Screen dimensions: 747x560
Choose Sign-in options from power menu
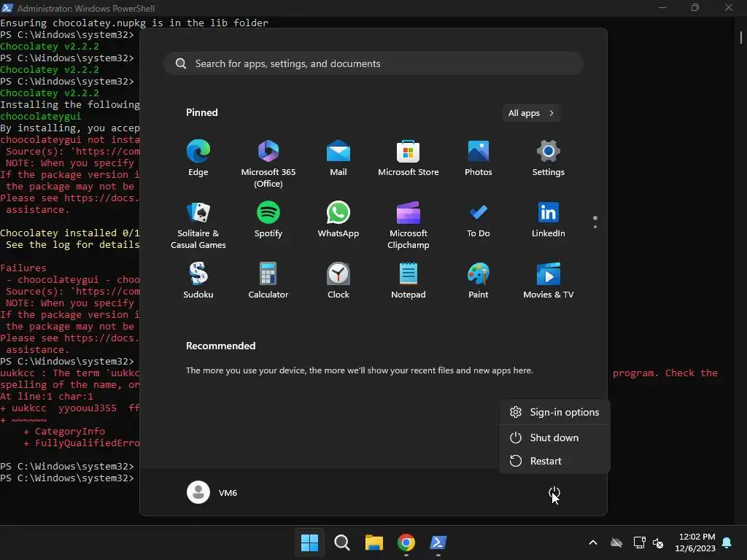coord(554,413)
